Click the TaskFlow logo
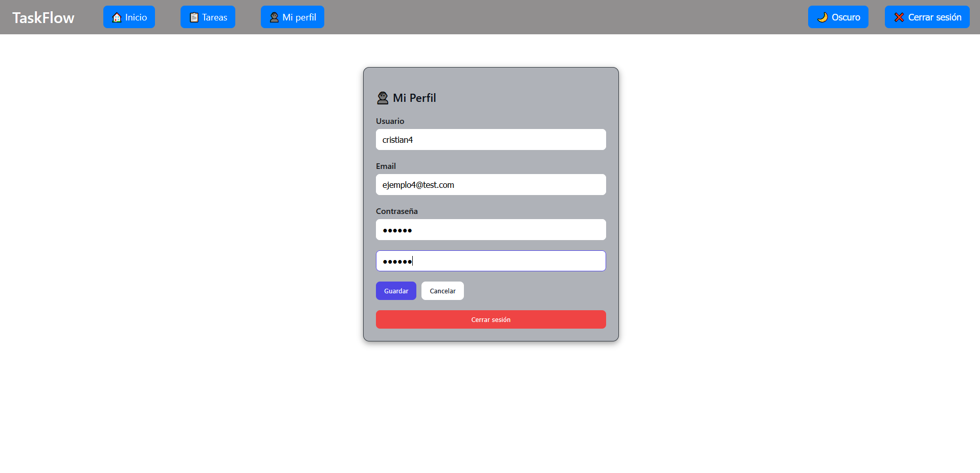980x473 pixels. [43, 18]
